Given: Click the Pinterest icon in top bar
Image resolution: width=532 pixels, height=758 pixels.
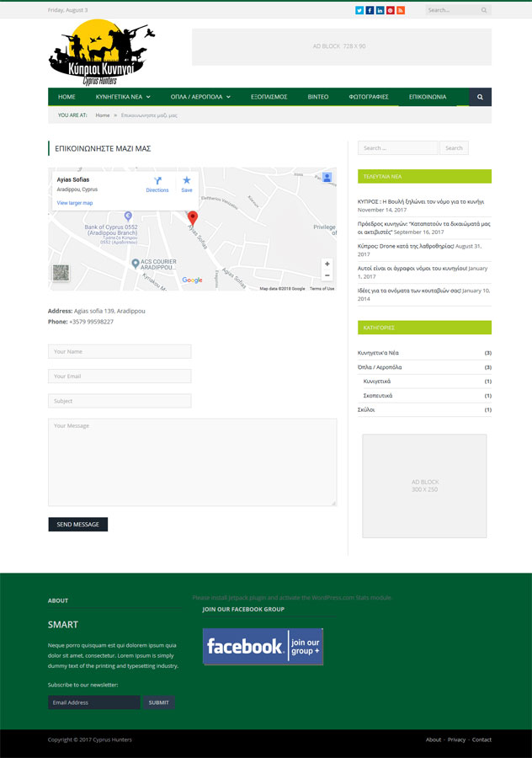Looking at the screenshot, I should coord(391,10).
